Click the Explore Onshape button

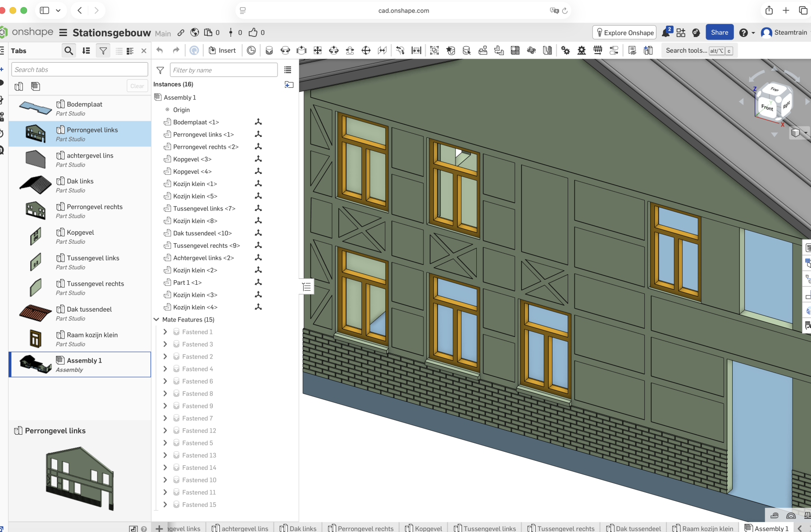(x=624, y=32)
